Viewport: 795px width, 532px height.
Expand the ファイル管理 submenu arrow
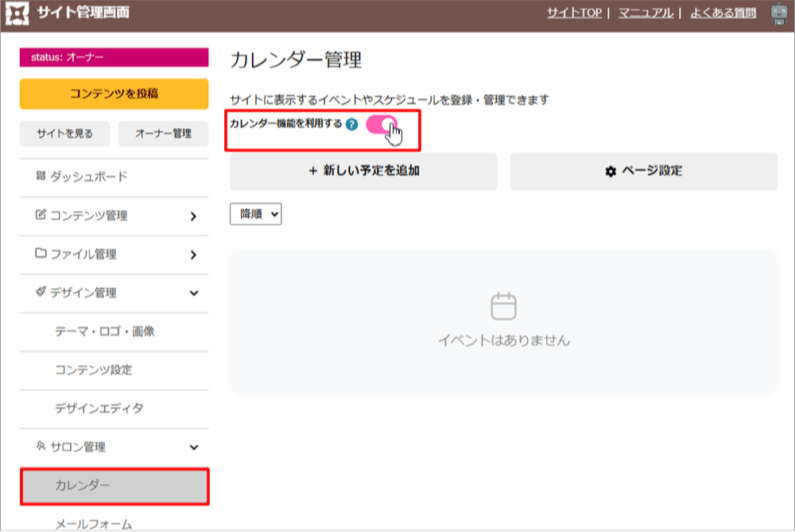(x=193, y=254)
